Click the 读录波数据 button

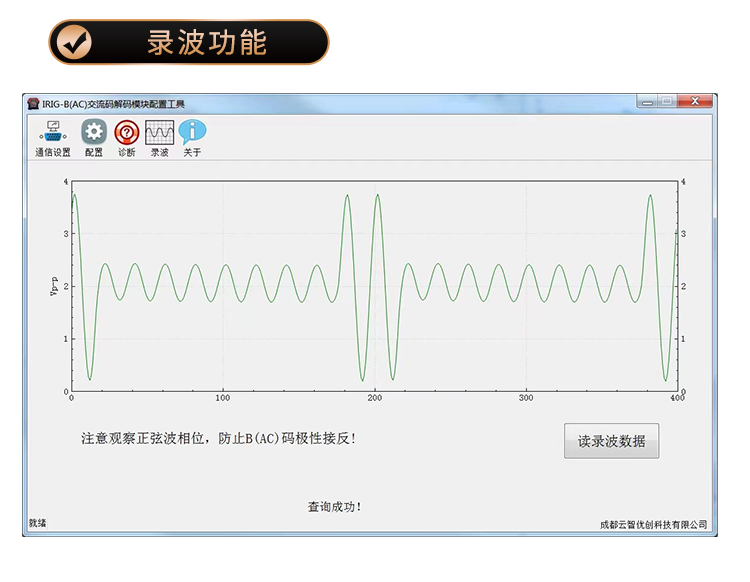coord(611,440)
